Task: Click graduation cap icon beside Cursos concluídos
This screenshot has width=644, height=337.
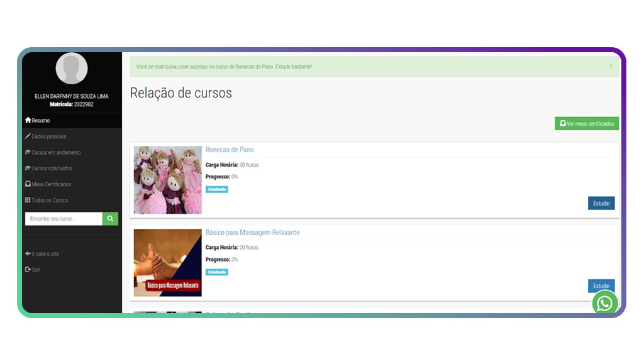Action: (28, 168)
